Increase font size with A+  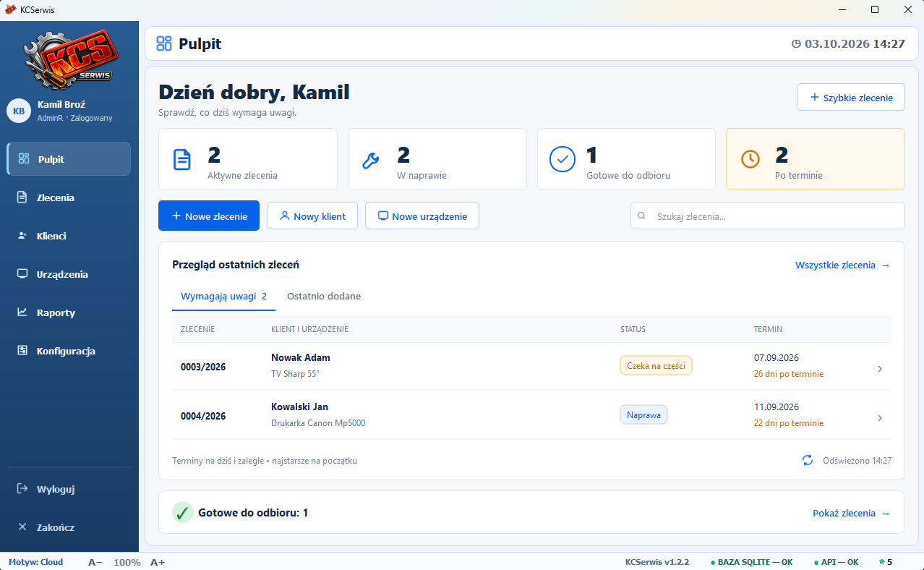(x=158, y=562)
